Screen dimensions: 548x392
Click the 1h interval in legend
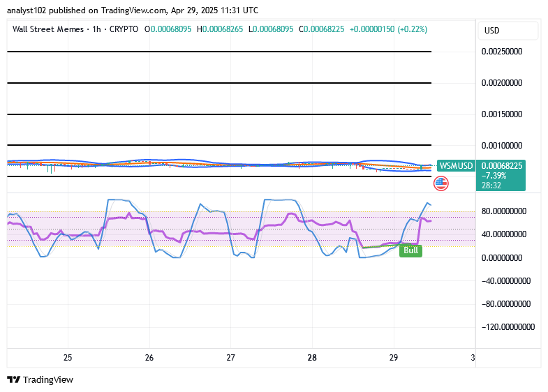(x=96, y=29)
